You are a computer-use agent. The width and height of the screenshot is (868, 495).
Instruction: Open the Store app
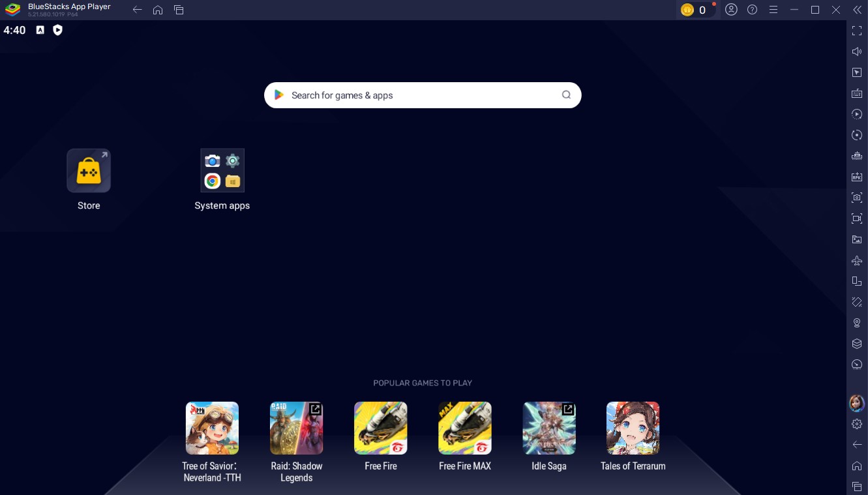coord(89,171)
